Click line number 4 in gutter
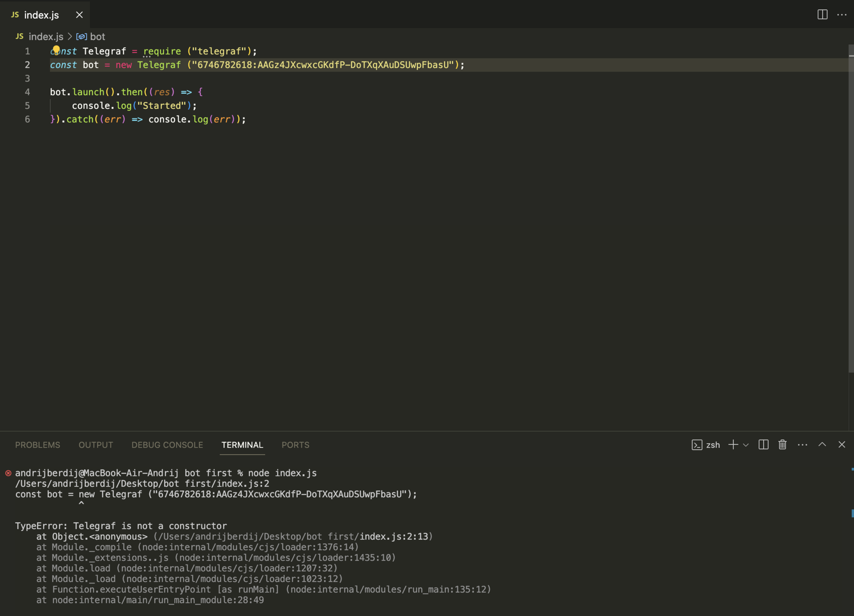854x616 pixels. 27,92
